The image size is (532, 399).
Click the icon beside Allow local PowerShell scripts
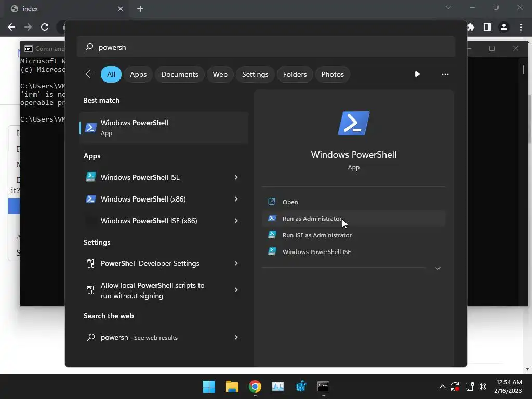pyautogui.click(x=90, y=290)
